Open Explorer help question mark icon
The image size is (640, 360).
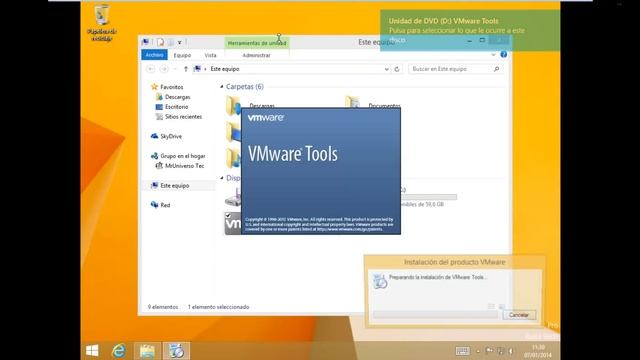504,54
